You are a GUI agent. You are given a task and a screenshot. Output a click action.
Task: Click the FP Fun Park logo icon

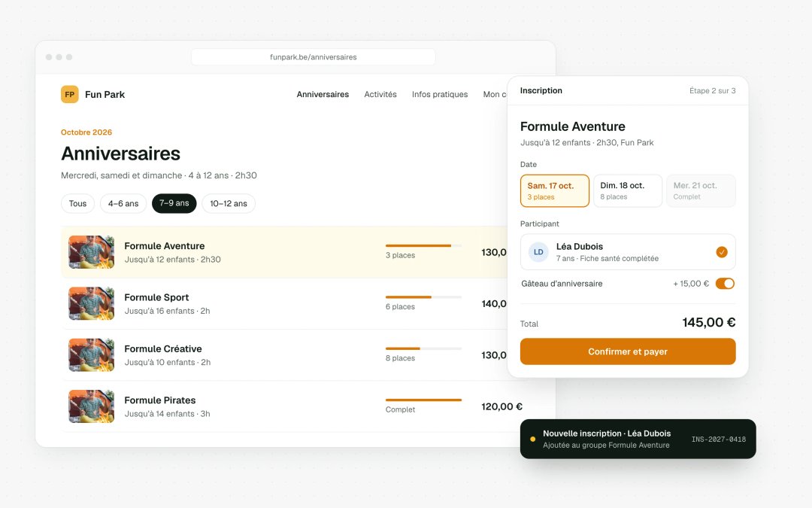click(70, 94)
